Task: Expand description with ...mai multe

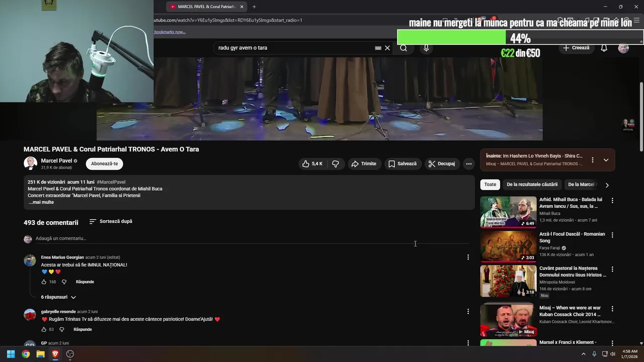Action: click(x=41, y=202)
